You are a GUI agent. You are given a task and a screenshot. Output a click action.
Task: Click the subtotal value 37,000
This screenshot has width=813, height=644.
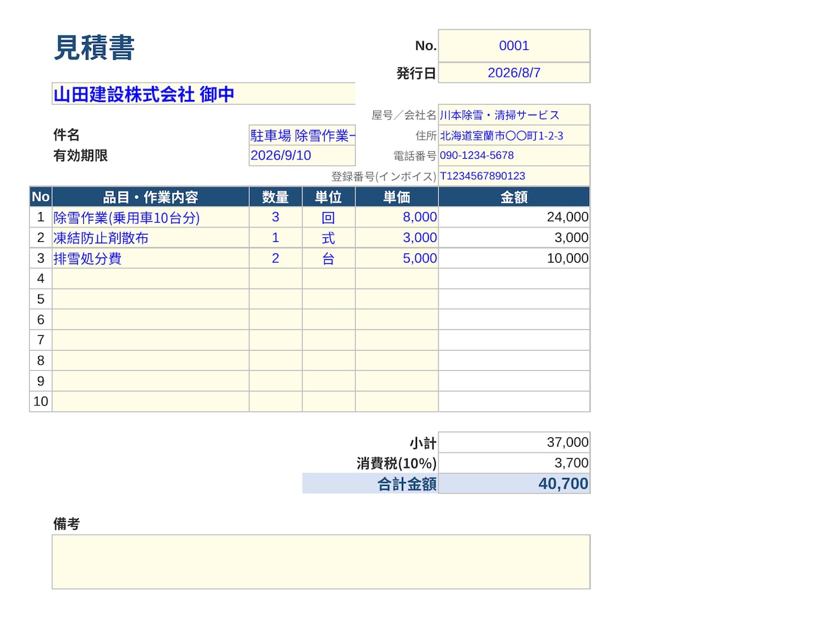(x=514, y=443)
